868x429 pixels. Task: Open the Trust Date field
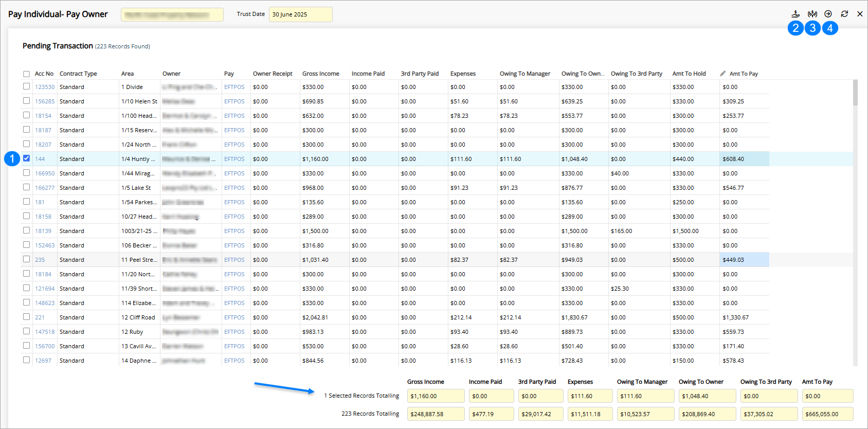300,14
